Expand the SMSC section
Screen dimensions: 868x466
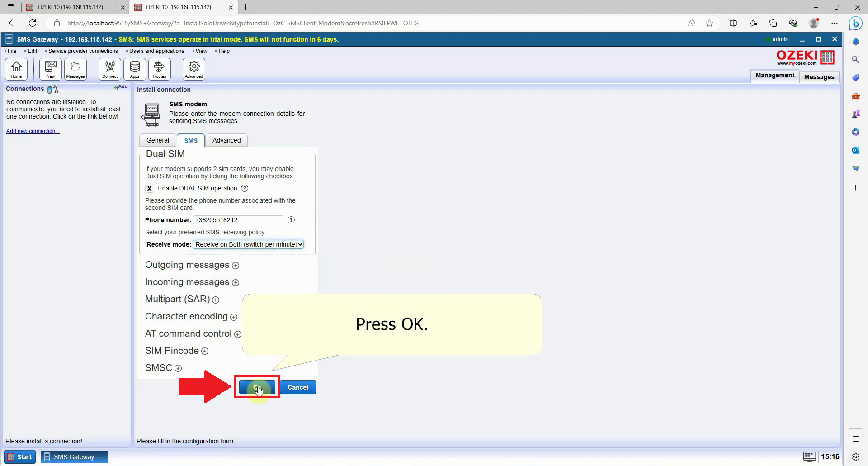point(178,369)
